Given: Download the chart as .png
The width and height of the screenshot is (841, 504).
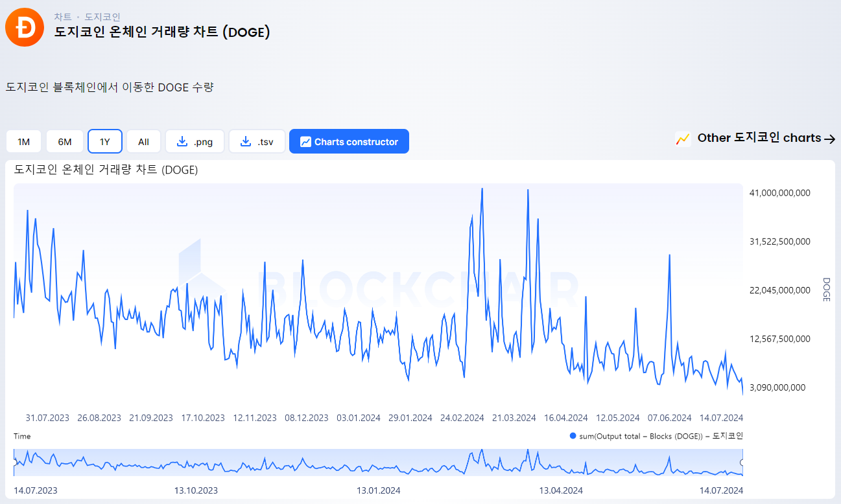Looking at the screenshot, I should tap(195, 142).
